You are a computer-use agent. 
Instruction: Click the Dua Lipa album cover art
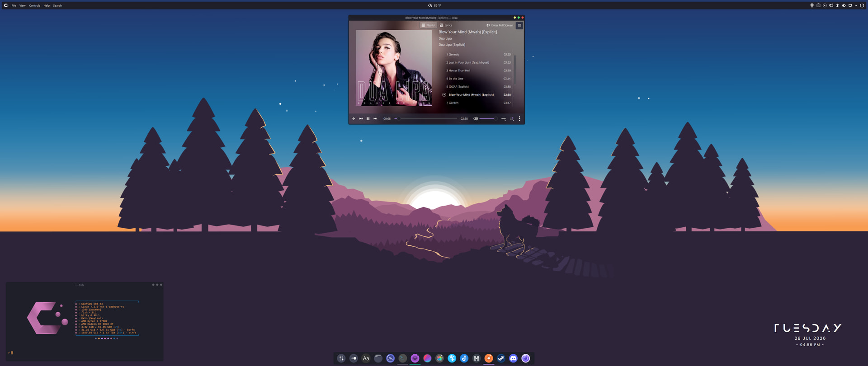pos(394,68)
